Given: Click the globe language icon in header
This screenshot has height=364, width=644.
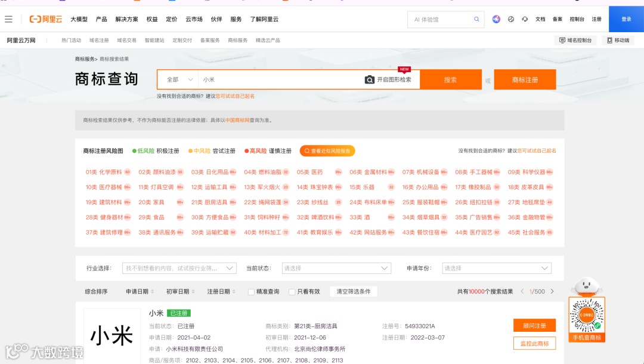Looking at the screenshot, I should pos(511,19).
